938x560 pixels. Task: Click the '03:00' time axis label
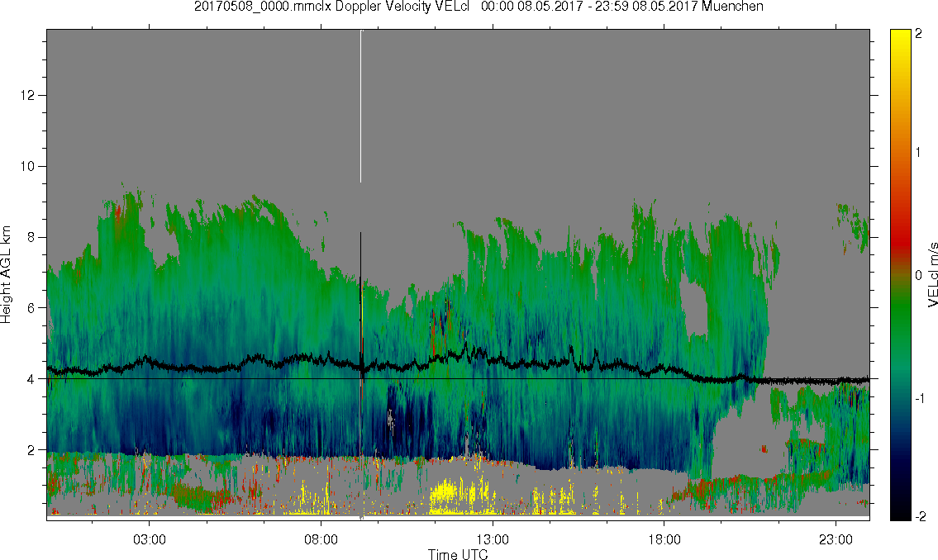tap(149, 539)
